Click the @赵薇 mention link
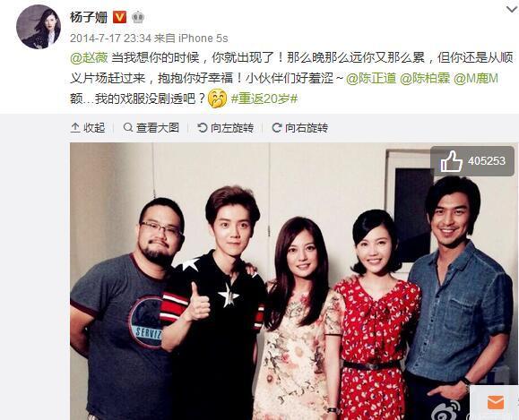Image resolution: width=519 pixels, height=420 pixels. click(89, 57)
